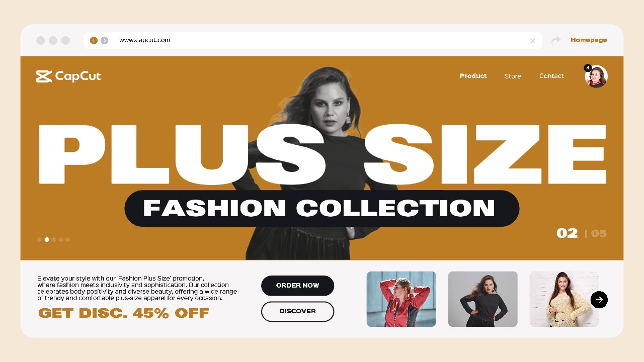
Task: Click the next arrow on thumbnail carousel
Action: pyautogui.click(x=599, y=300)
